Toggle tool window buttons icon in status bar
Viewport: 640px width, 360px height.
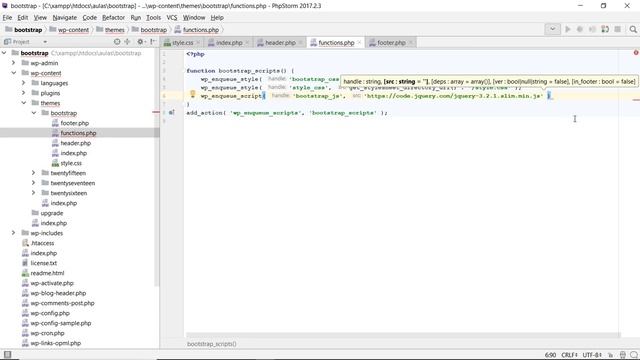click(7, 355)
